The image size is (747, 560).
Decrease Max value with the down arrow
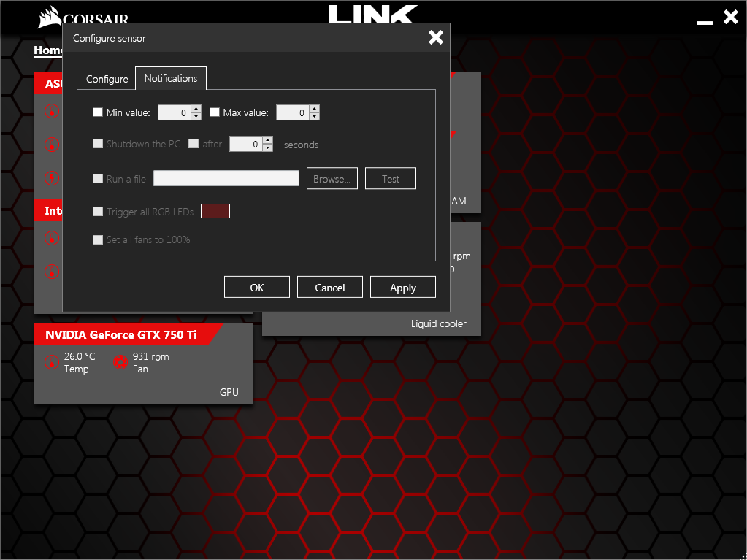[x=314, y=117]
